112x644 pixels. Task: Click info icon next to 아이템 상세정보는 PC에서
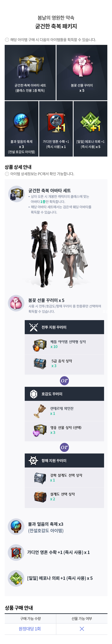tap(7, 174)
